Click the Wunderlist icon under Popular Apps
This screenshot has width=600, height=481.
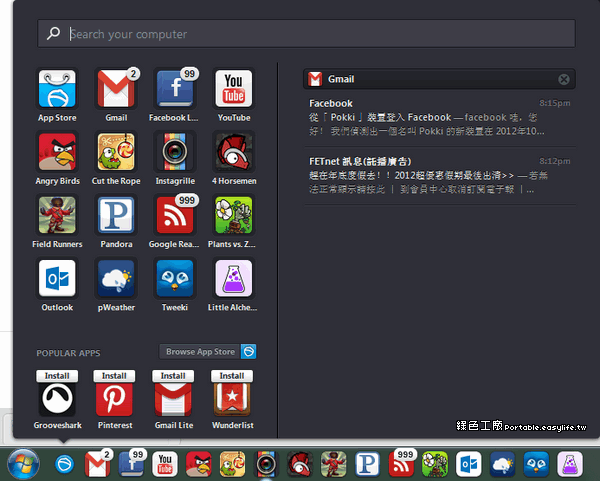[232, 399]
